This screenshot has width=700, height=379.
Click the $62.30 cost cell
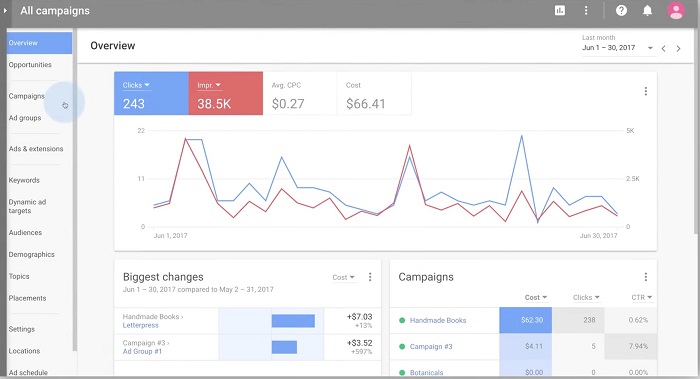525,320
